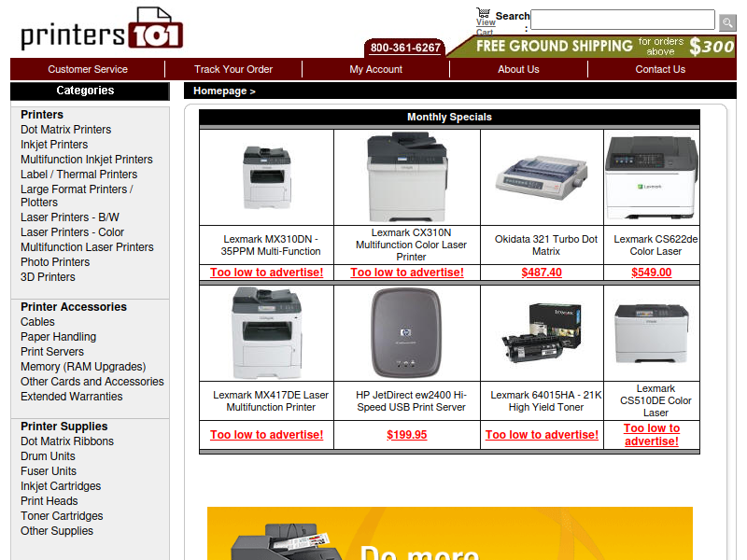Click the free ground shipping banner
747x560 pixels.
coord(592,46)
